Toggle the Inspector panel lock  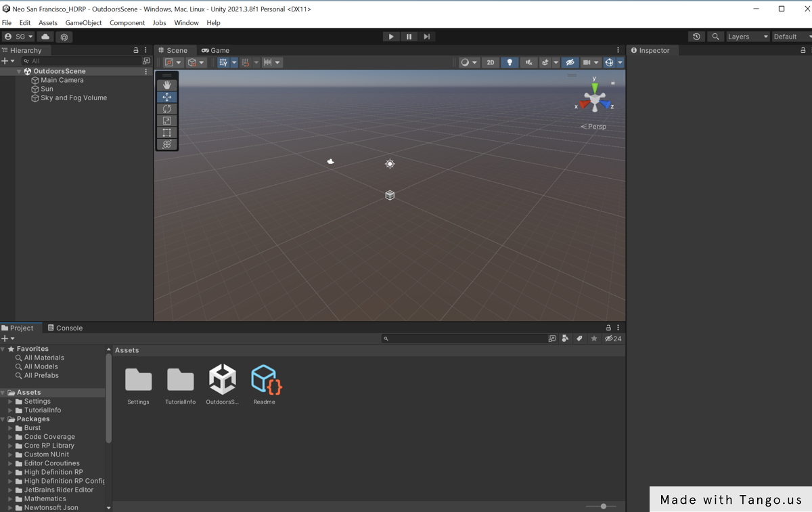pyautogui.click(x=803, y=50)
